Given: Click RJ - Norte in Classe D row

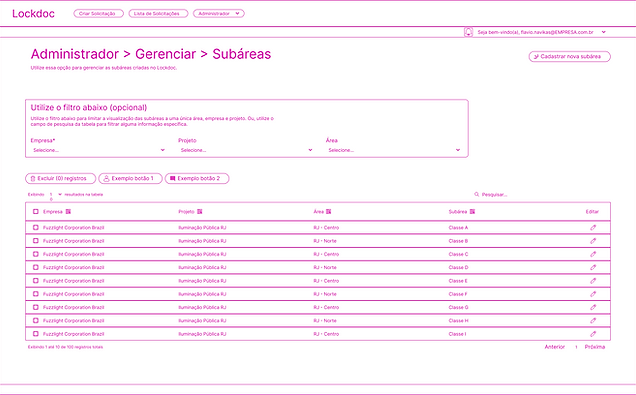Looking at the screenshot, I should [325, 267].
